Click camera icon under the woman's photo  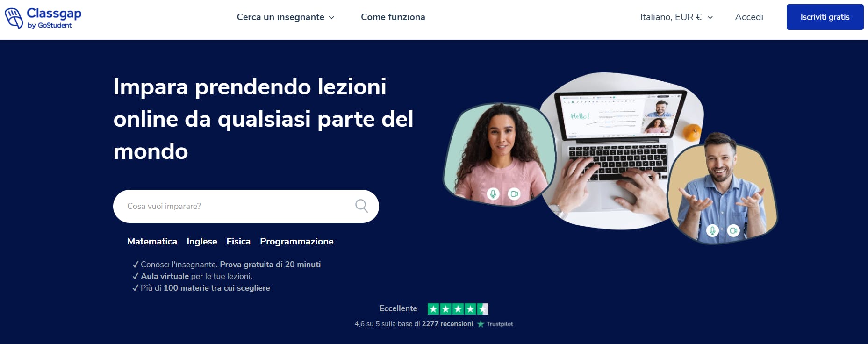[x=514, y=193]
